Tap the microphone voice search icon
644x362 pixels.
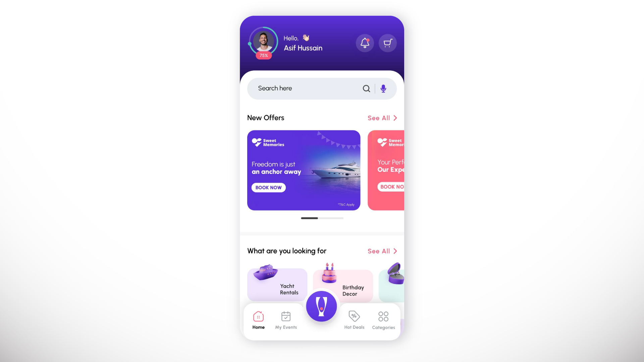(383, 88)
